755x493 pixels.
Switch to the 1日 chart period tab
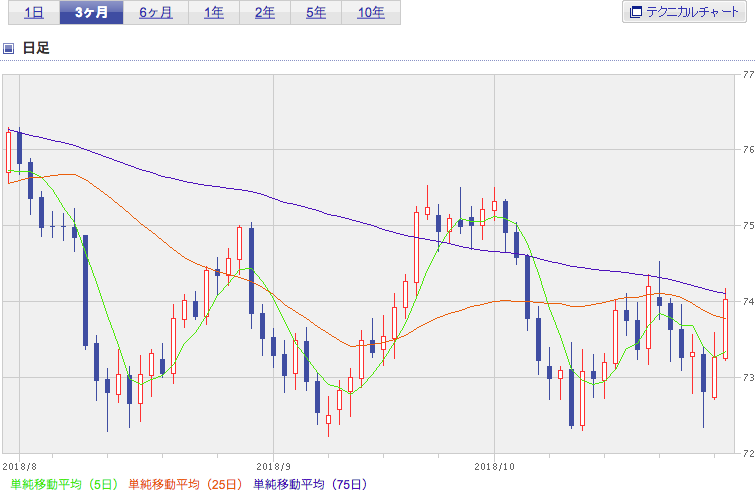tap(34, 13)
